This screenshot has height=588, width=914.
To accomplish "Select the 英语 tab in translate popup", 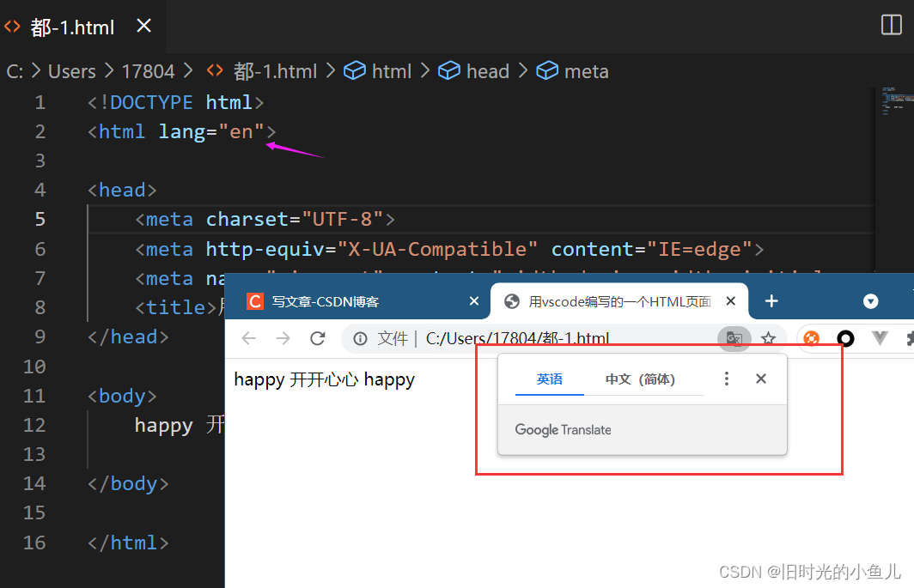I will (x=550, y=379).
